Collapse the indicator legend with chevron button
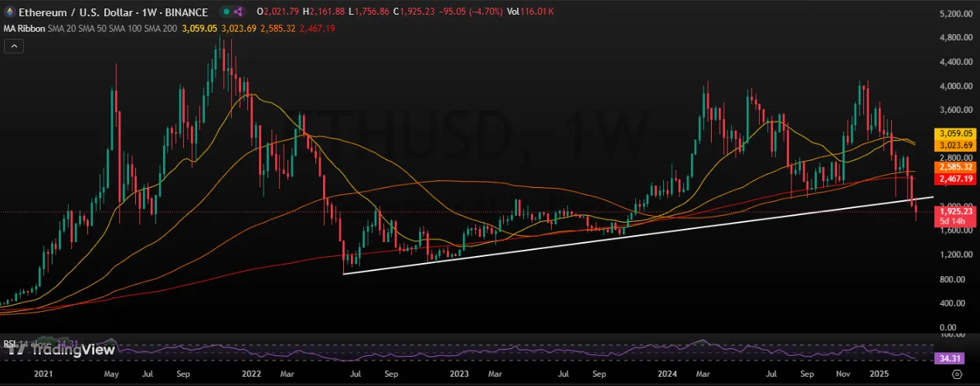 pyautogui.click(x=13, y=46)
